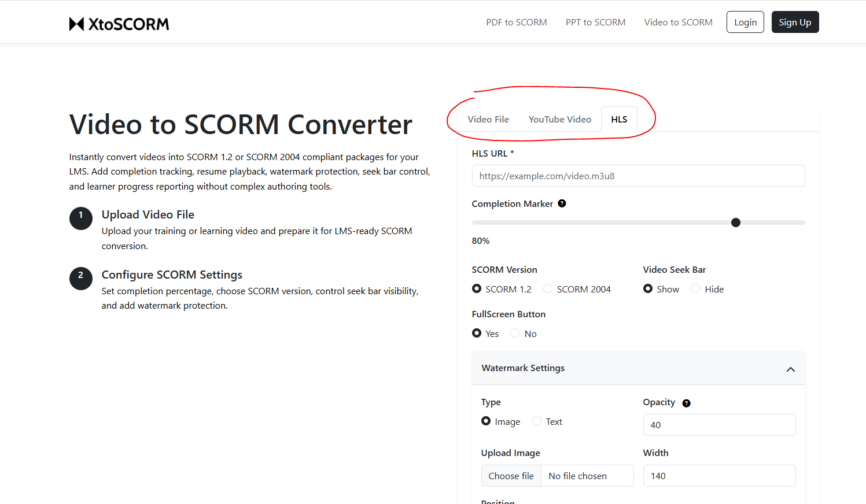Select Show for Video Seek Bar
Viewport: 866px width, 504px height.
pyautogui.click(x=648, y=288)
